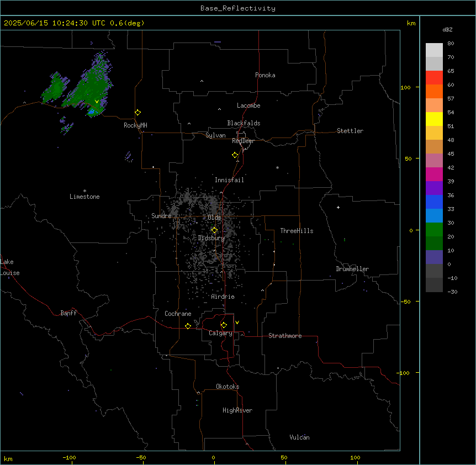Click the Olds city label
The height and width of the screenshot is (465, 476).
(x=214, y=218)
